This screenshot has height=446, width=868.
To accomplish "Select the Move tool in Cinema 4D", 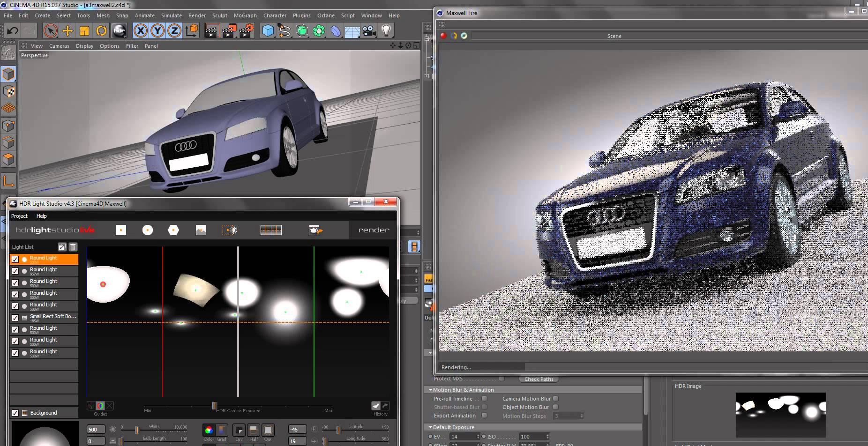I will 67,30.
